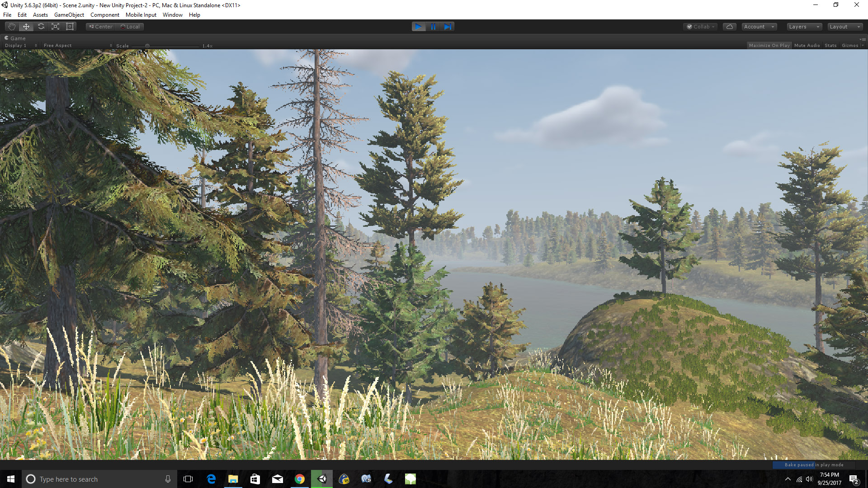
Task: Select the Hand tool
Action: click(x=12, y=27)
